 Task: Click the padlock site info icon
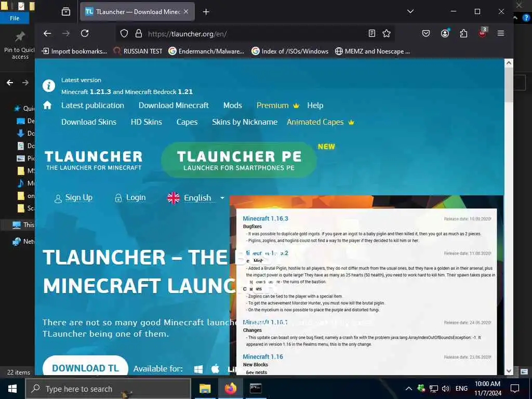click(x=138, y=33)
